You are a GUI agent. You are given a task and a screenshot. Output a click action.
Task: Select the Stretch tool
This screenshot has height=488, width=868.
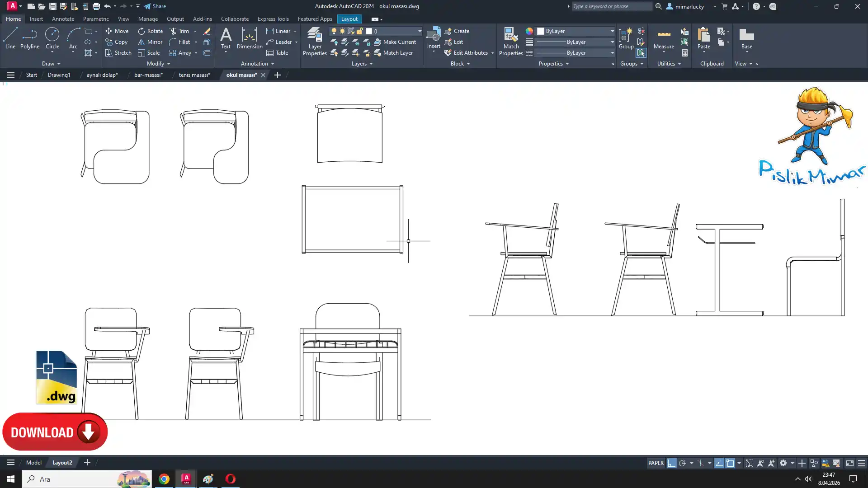(118, 53)
